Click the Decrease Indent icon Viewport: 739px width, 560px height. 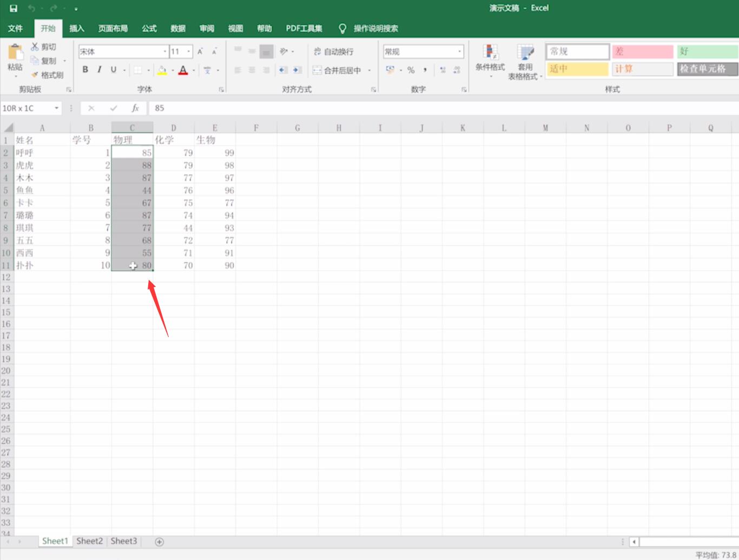pos(283,70)
